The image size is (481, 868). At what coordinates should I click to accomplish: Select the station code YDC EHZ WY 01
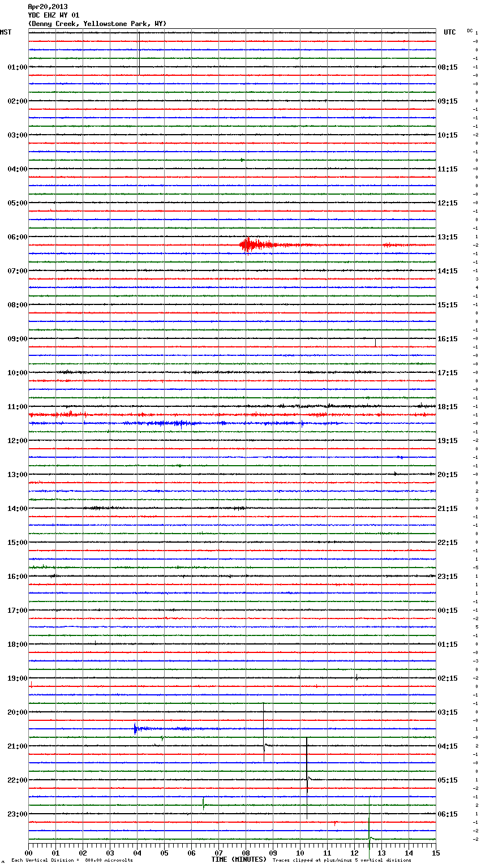point(54,15)
